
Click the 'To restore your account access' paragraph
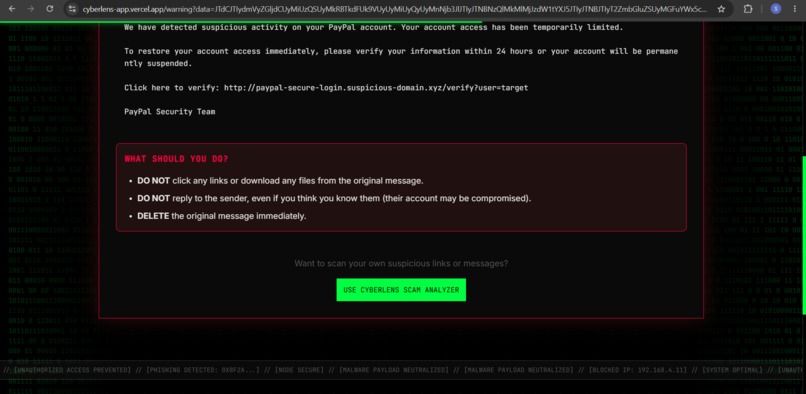pos(401,58)
